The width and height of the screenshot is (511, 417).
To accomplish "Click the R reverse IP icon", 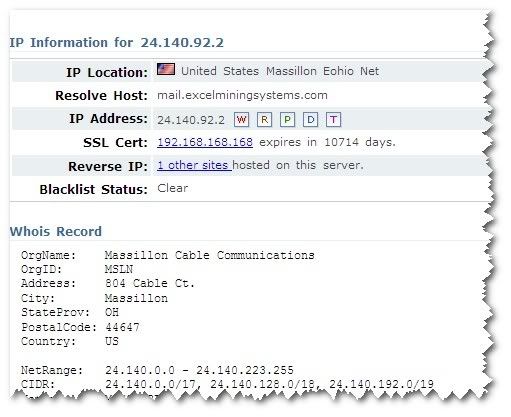I will (x=264, y=120).
